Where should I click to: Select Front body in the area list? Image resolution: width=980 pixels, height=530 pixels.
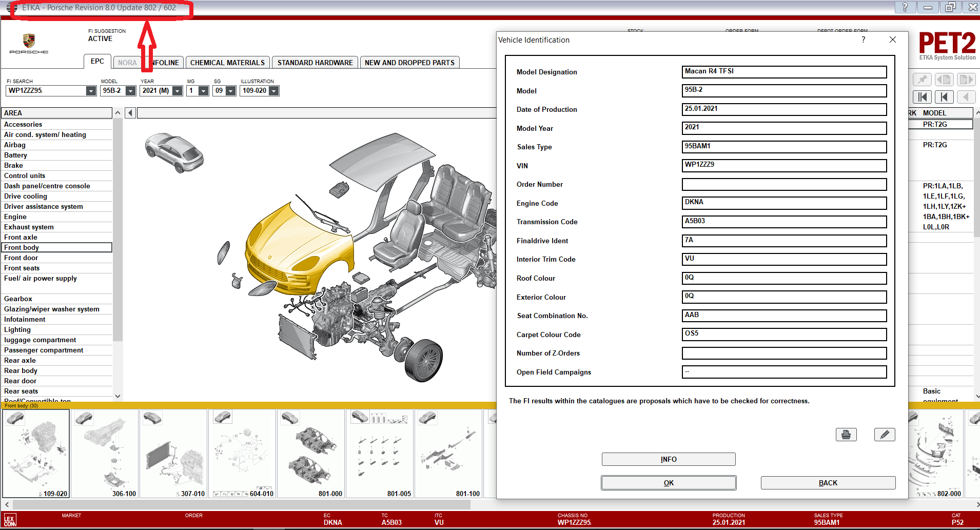56,247
